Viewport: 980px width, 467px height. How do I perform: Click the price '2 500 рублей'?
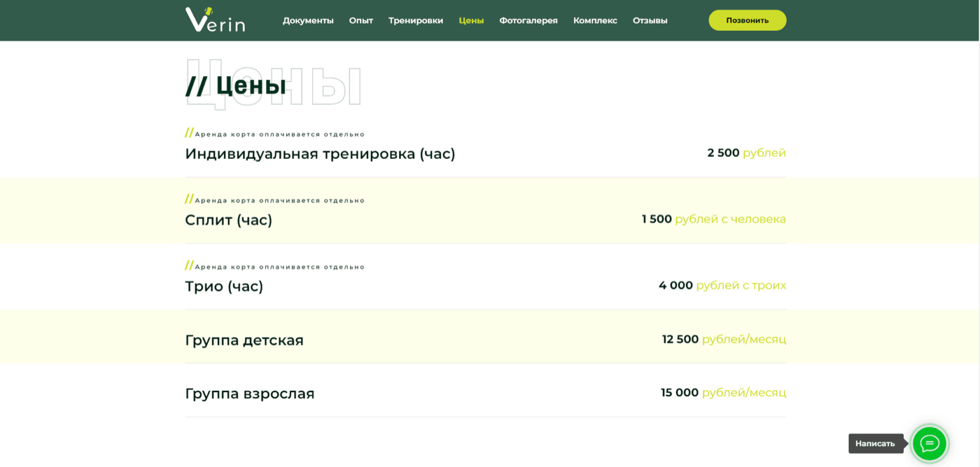pos(747,153)
